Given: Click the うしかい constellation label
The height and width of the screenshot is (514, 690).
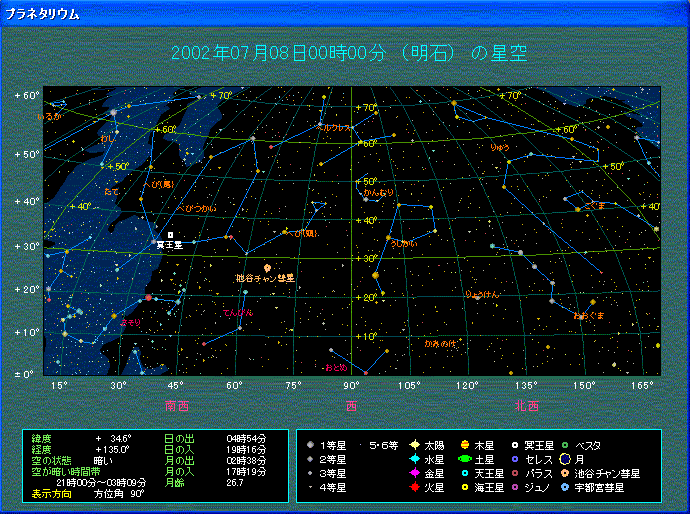Looking at the screenshot, I should pos(404,243).
